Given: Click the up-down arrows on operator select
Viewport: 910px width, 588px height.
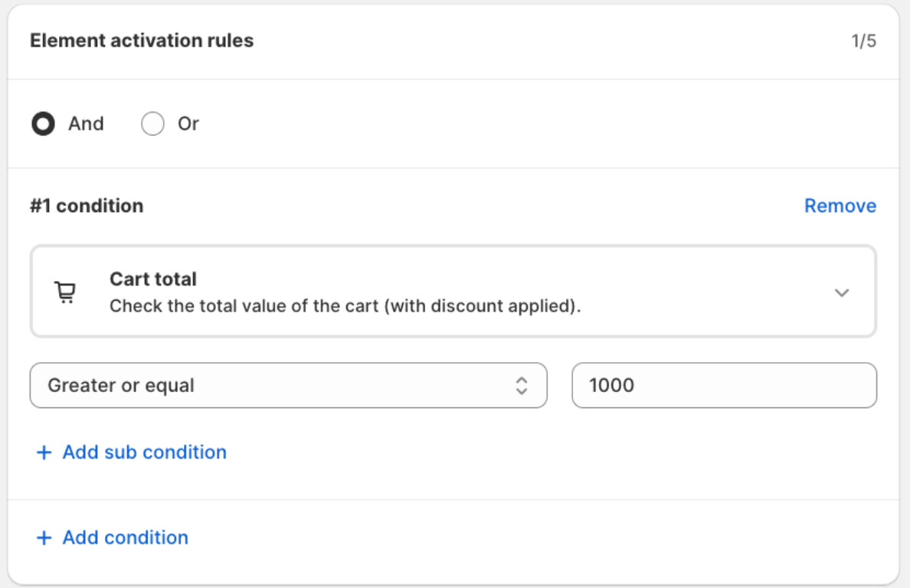Looking at the screenshot, I should pos(522,385).
